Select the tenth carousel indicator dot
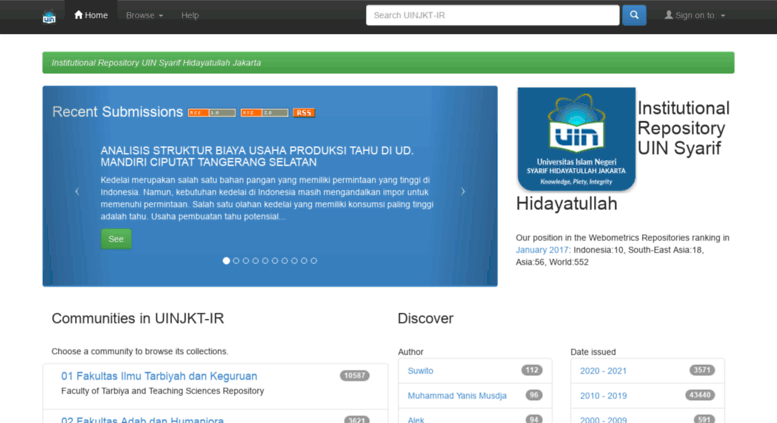 [x=314, y=261]
